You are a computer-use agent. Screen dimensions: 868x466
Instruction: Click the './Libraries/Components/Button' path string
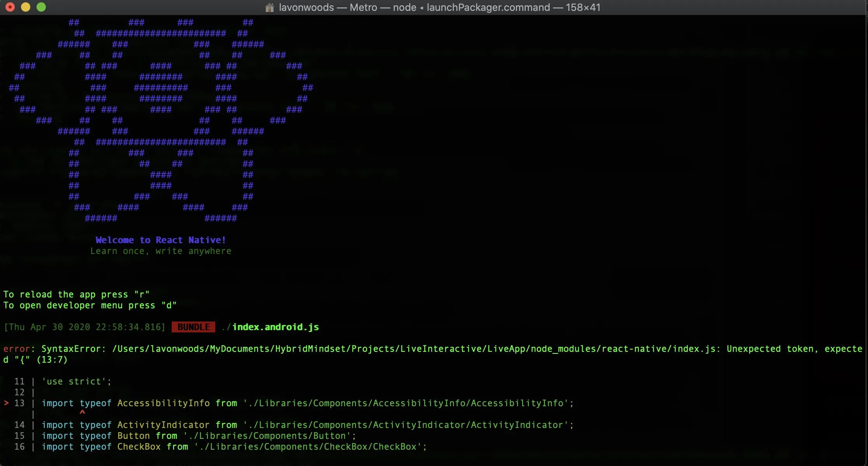click(269, 436)
